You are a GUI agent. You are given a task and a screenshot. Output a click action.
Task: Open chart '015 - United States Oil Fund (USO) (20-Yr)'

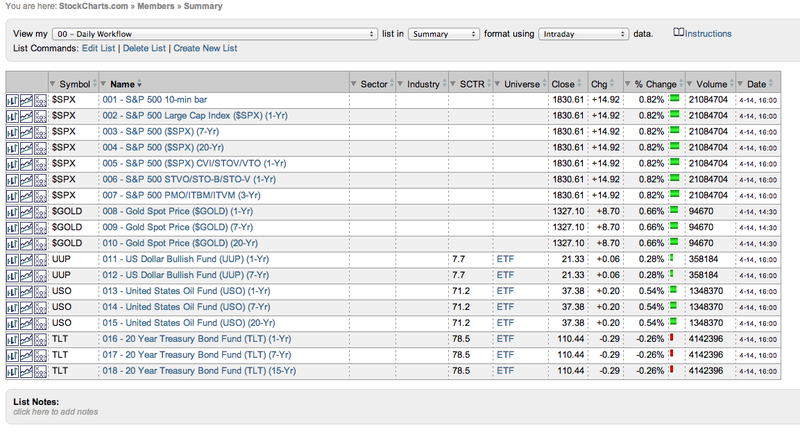189,323
